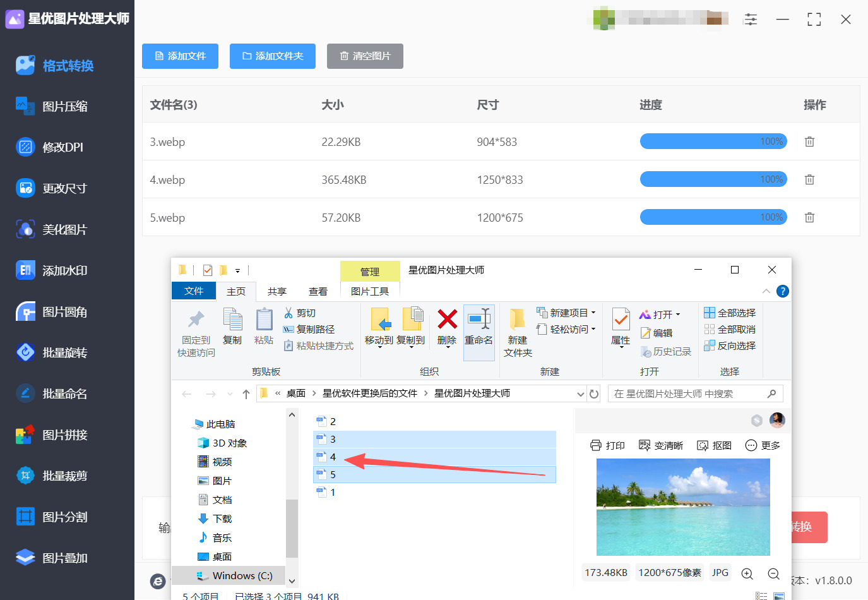Screen dimensions: 868x600
Task: Expand the 复制到 dropdown
Action: [411, 347]
